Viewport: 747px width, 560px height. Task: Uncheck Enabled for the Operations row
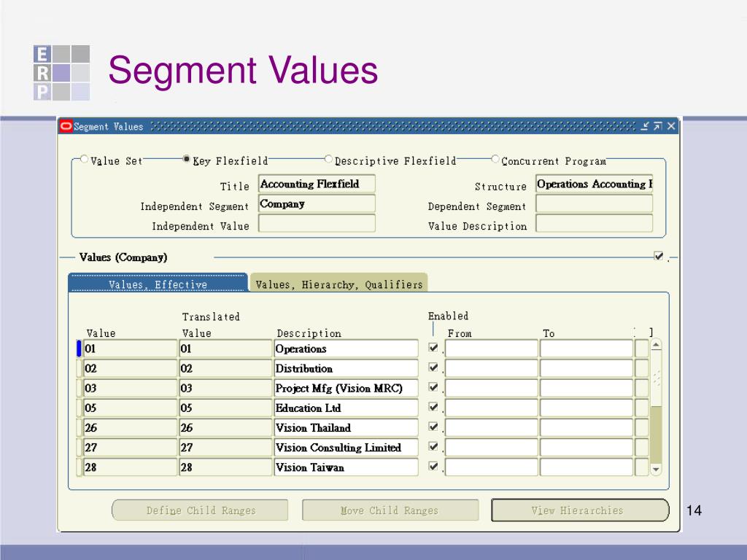point(433,348)
